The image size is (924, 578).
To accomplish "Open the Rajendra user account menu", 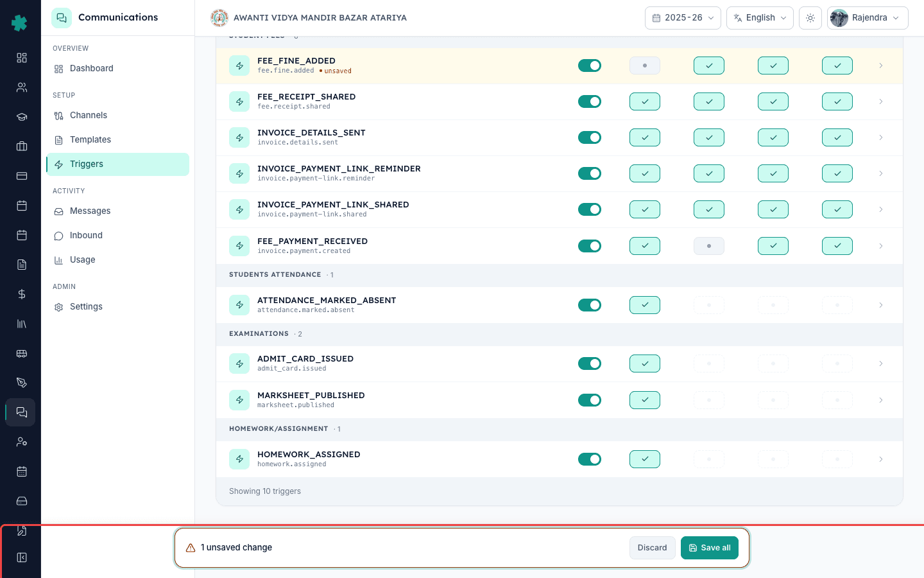I will pyautogui.click(x=868, y=18).
